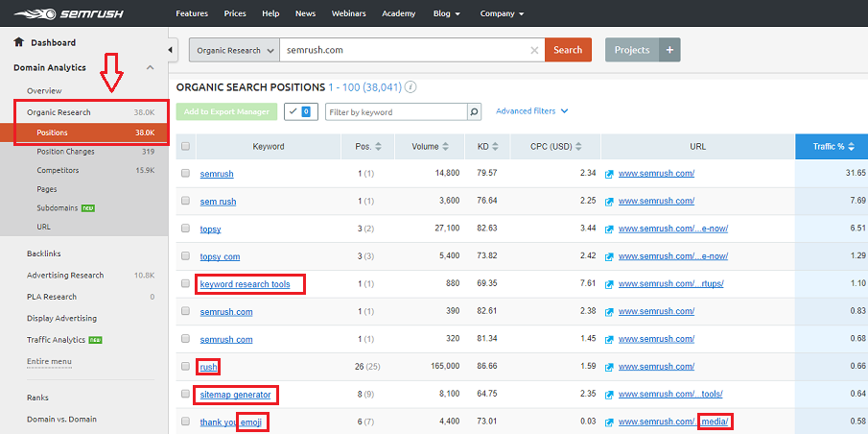This screenshot has width=868, height=434.
Task: Show Entire menu link in sidebar
Action: coord(49,361)
